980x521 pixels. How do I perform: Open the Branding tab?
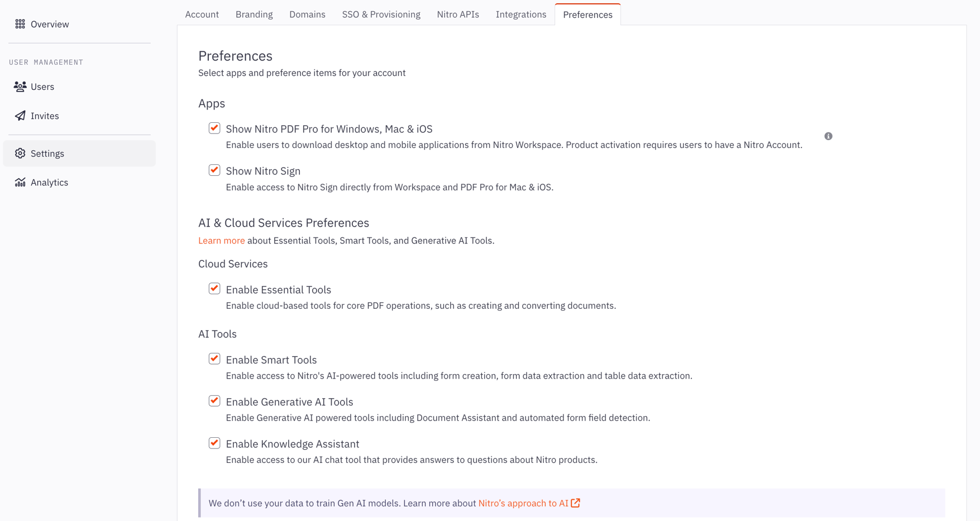[254, 15]
